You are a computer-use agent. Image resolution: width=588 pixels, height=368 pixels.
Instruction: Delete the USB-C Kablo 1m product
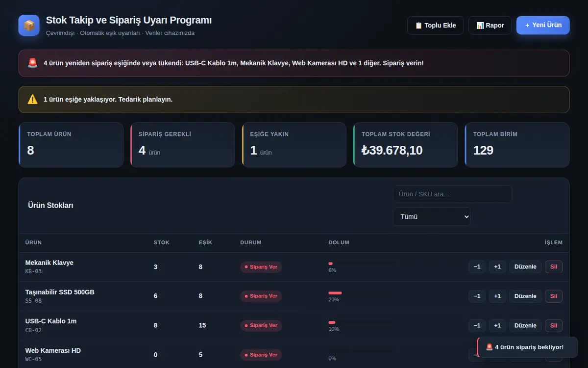point(554,326)
